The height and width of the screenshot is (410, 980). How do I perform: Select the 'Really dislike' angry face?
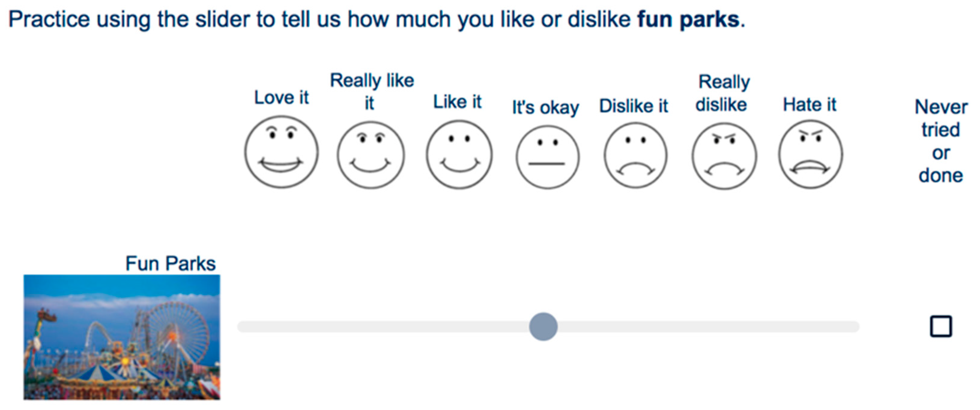coord(724,156)
